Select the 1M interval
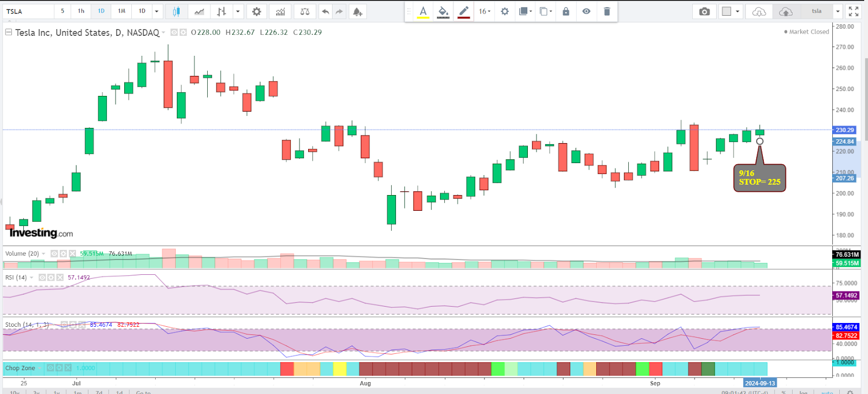The height and width of the screenshot is (394, 868). (x=122, y=11)
